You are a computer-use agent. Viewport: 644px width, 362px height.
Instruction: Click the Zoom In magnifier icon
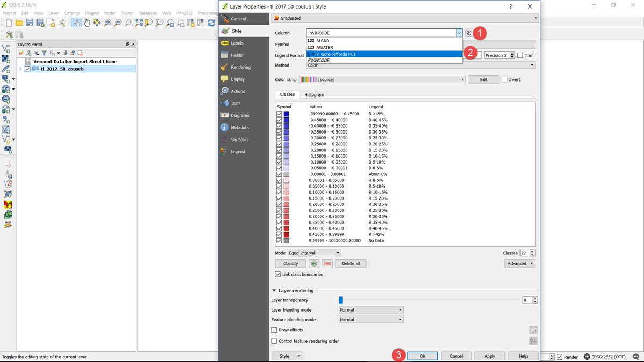[107, 23]
